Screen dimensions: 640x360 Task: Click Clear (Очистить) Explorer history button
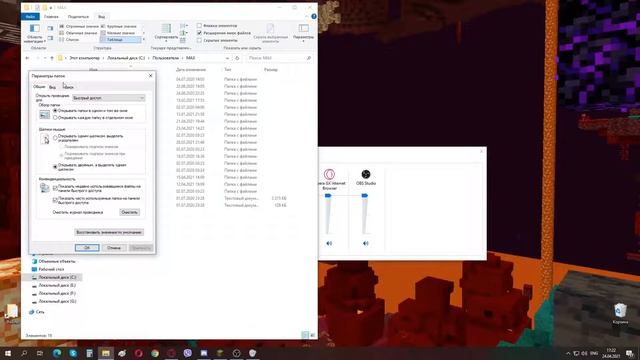tap(130, 212)
